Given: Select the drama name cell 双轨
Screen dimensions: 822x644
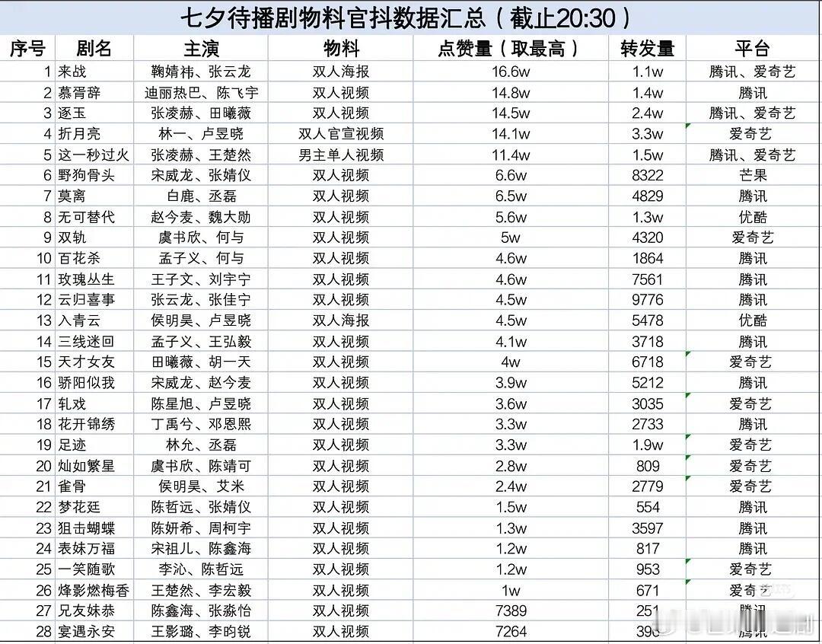Looking at the screenshot, I should pos(94,238).
